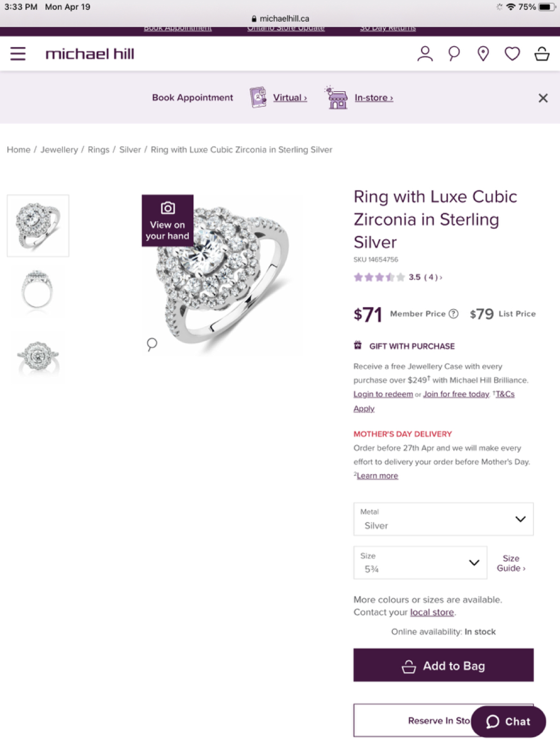Viewport: 560px width, 747px height.
Task: View the shopping bag icon
Action: [542, 53]
